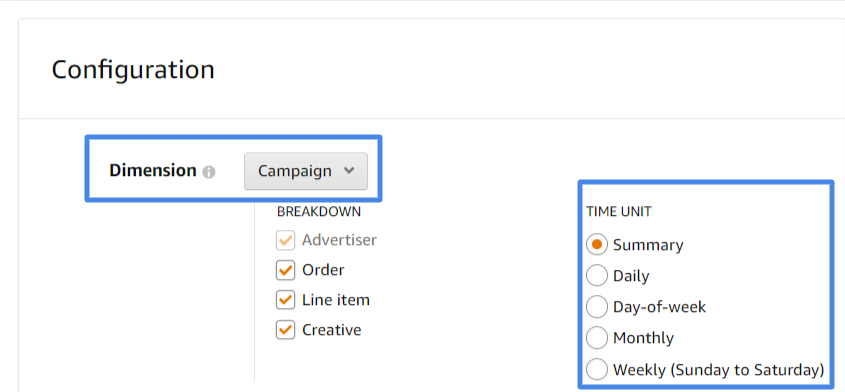Toggle the greyed Advertiser checkbox
This screenshot has height=392, width=845.
point(285,240)
